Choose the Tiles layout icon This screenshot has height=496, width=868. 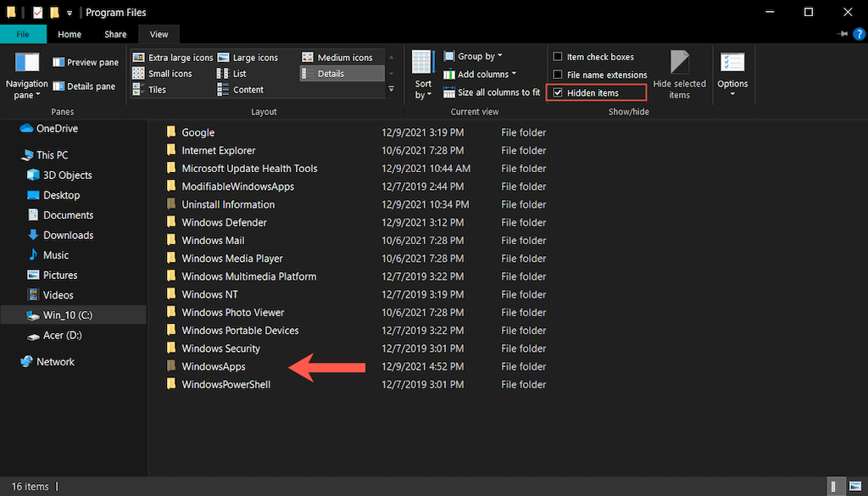138,89
